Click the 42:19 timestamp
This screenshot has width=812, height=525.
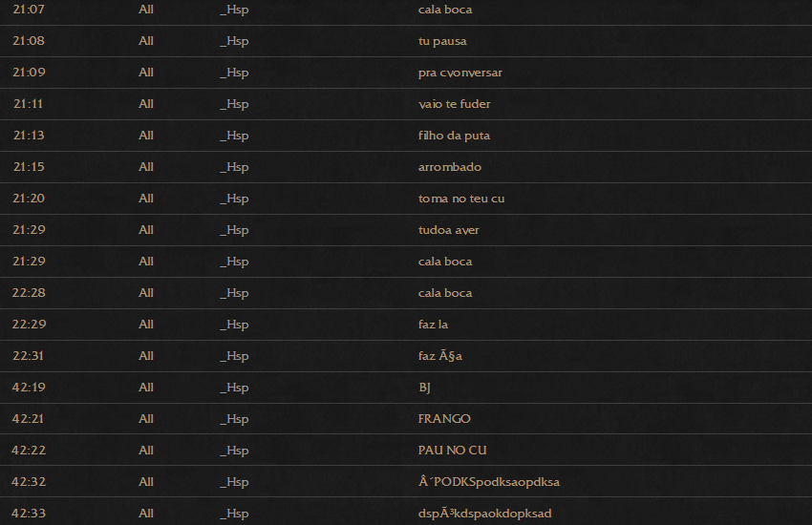tap(29, 387)
